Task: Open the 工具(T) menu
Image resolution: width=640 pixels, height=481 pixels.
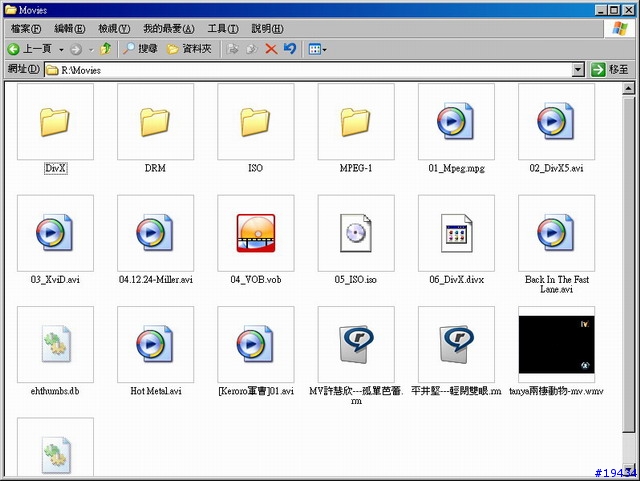Action: tap(223, 29)
